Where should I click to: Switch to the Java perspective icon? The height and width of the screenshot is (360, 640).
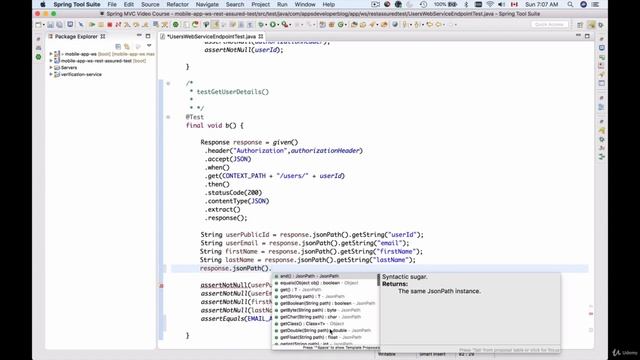[591, 25]
